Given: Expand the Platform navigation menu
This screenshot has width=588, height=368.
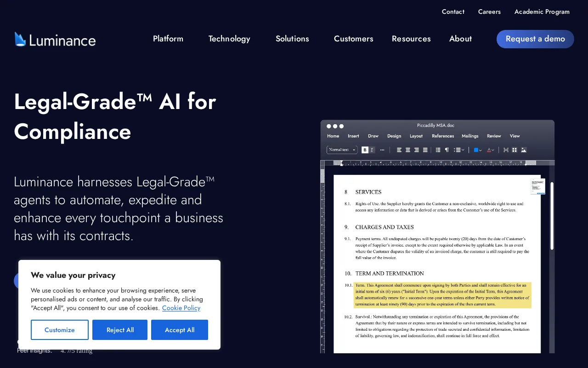Looking at the screenshot, I should [168, 39].
